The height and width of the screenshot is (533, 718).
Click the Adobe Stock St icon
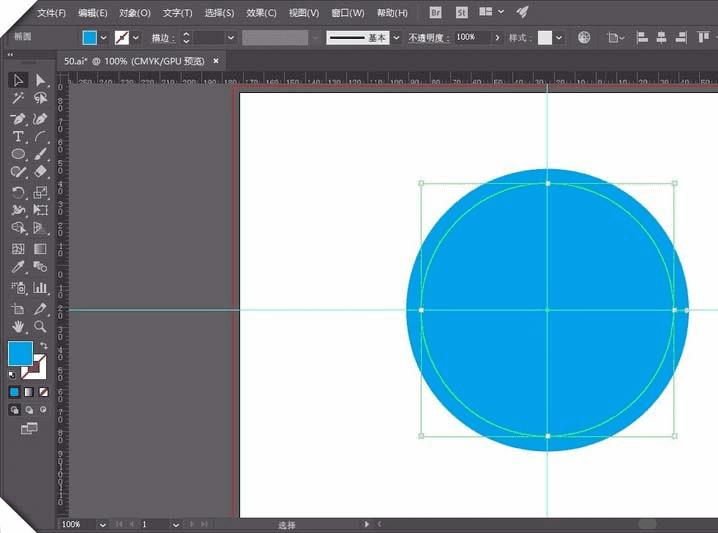click(461, 13)
